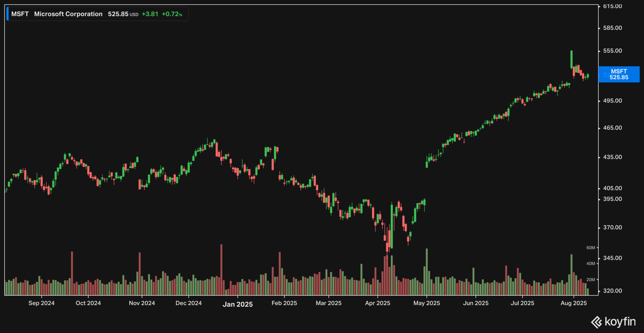Screen dimensions: 644x333
Task: Click the 555.00 price axis label
Action: point(612,51)
